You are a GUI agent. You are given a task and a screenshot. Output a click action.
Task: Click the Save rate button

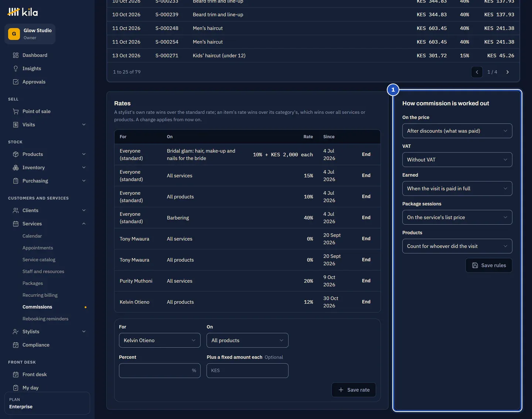pyautogui.click(x=354, y=390)
